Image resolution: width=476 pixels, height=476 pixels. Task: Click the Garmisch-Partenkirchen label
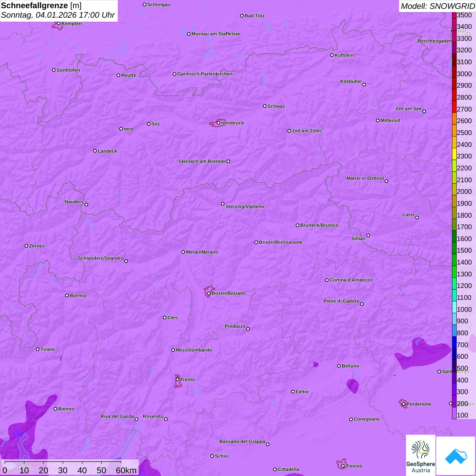point(205,74)
